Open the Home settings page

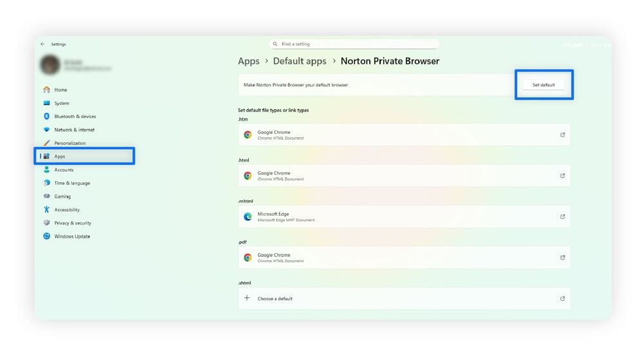(61, 90)
